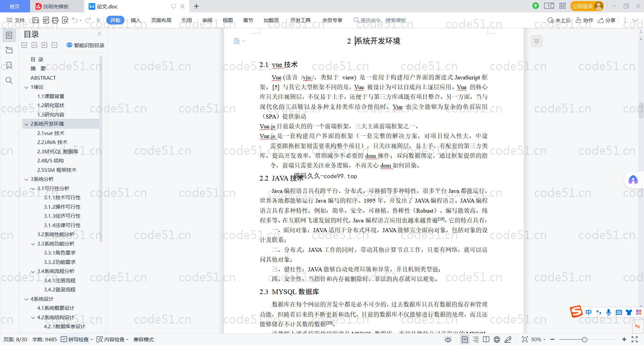Click the 未上云 cloud status button
Image resolution: width=644 pixels, height=345 pixels.
(x=559, y=20)
